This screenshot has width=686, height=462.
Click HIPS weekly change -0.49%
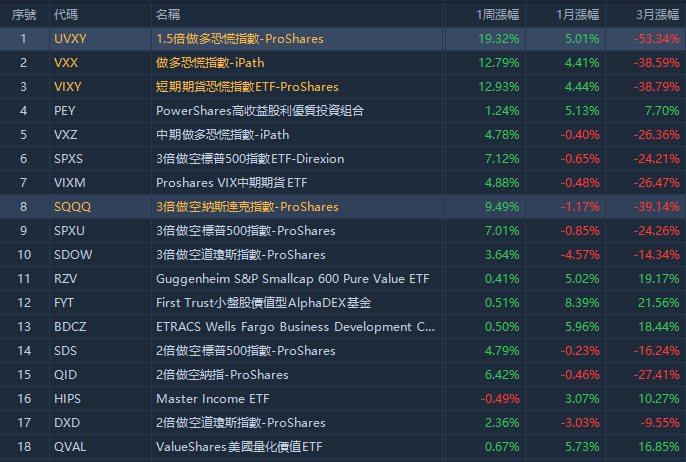coord(500,399)
